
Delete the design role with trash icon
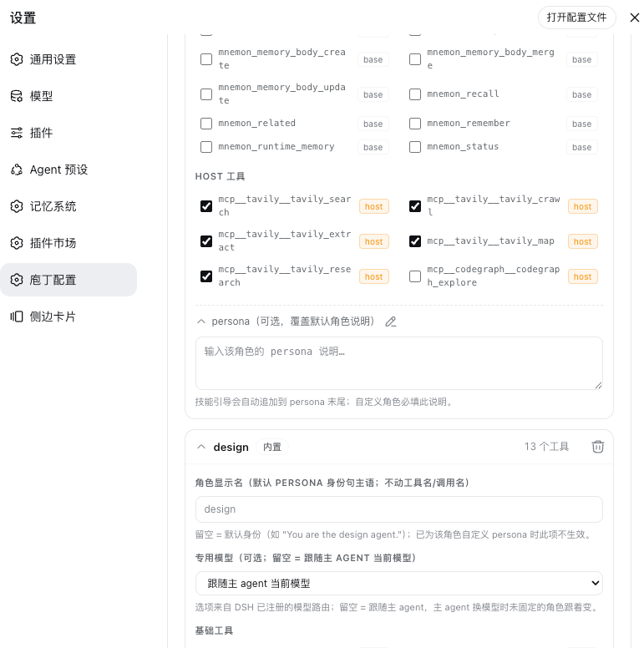(598, 447)
